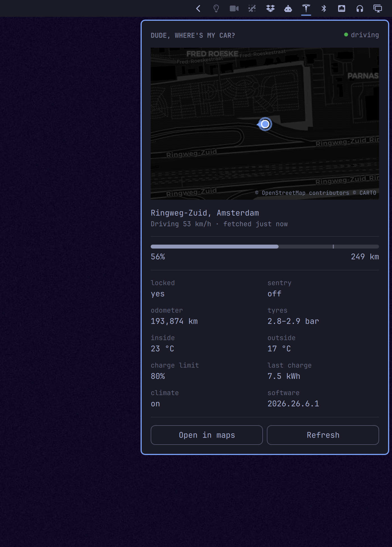This screenshot has width=392, height=547.
Task: Click "DUDE, WHERE'S MY CAR?" title
Action: click(x=193, y=35)
